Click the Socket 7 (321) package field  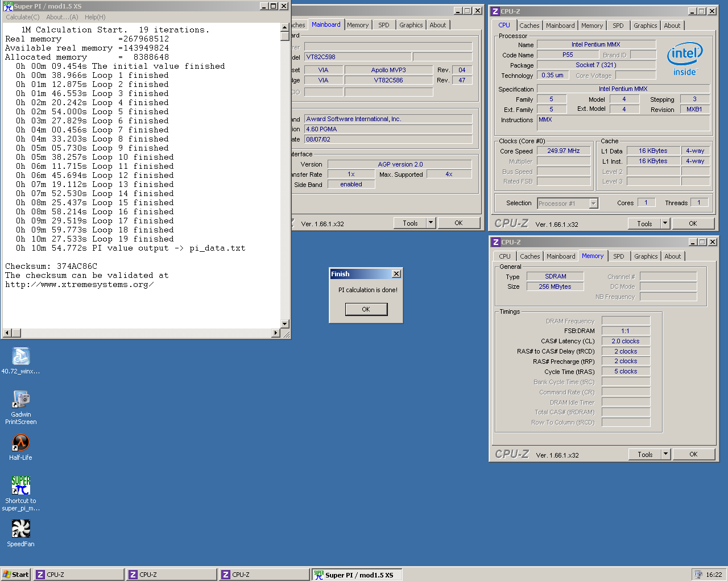pyautogui.click(x=596, y=65)
